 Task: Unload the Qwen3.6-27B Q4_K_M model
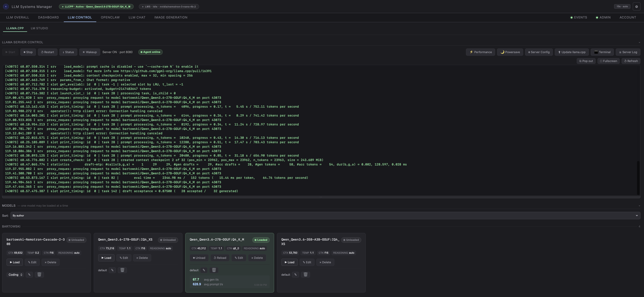pos(199,258)
